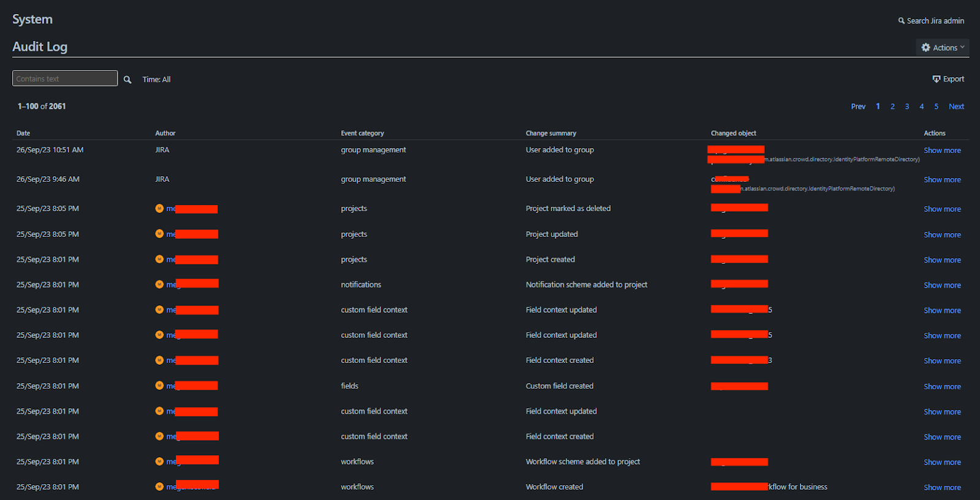
Task: Click author avatar on Workflow created row
Action: [159, 487]
